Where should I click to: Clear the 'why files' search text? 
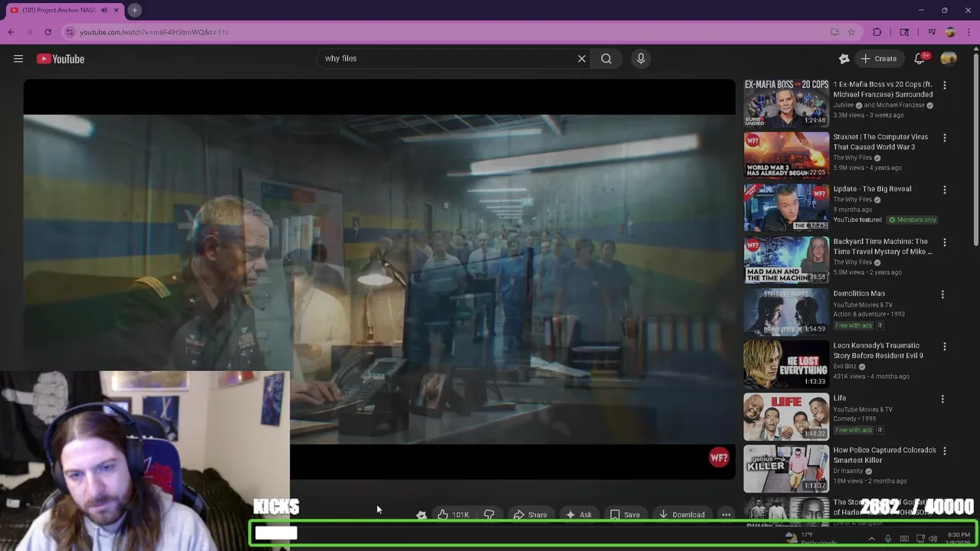[582, 58]
